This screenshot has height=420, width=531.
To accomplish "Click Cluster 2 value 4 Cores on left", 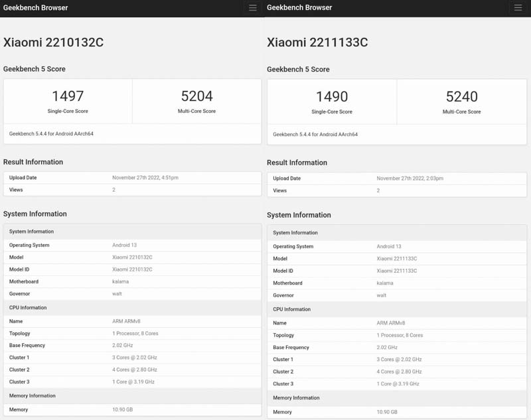I will 135,370.
